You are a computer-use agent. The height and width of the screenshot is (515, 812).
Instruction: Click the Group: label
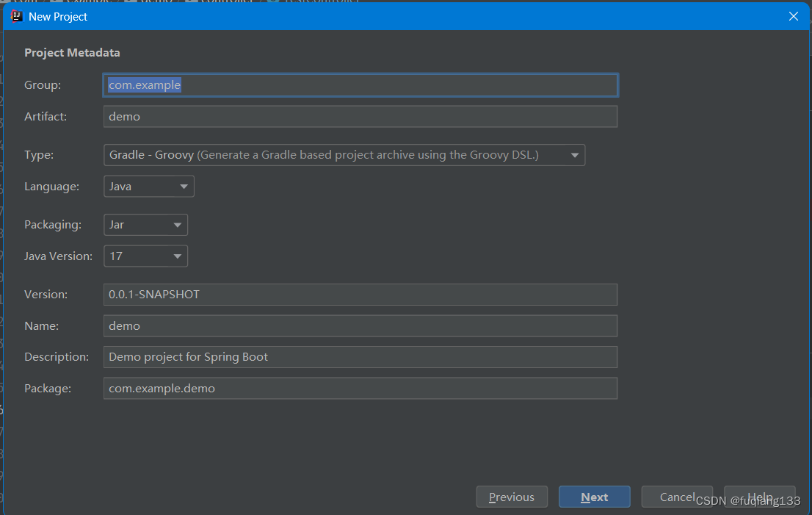point(43,85)
